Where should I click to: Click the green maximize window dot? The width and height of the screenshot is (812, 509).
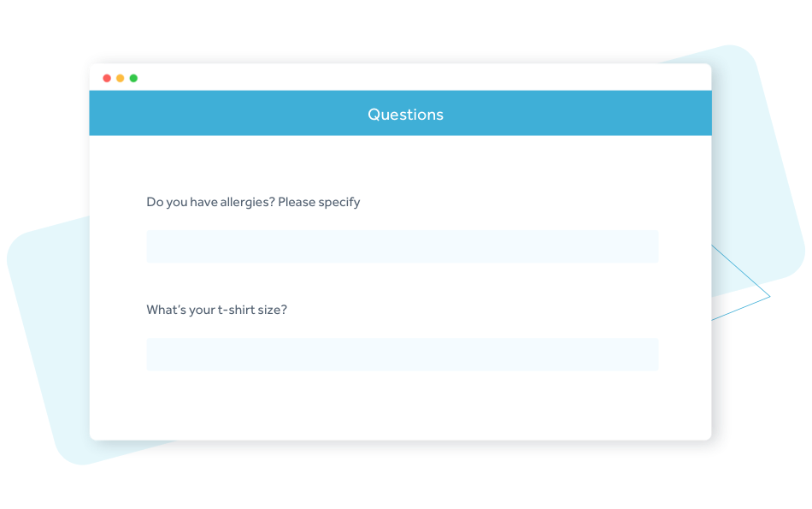pos(133,79)
